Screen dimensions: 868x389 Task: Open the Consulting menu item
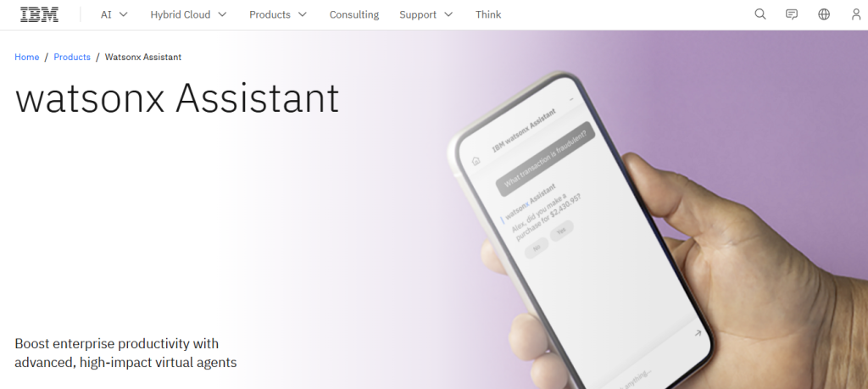(354, 15)
